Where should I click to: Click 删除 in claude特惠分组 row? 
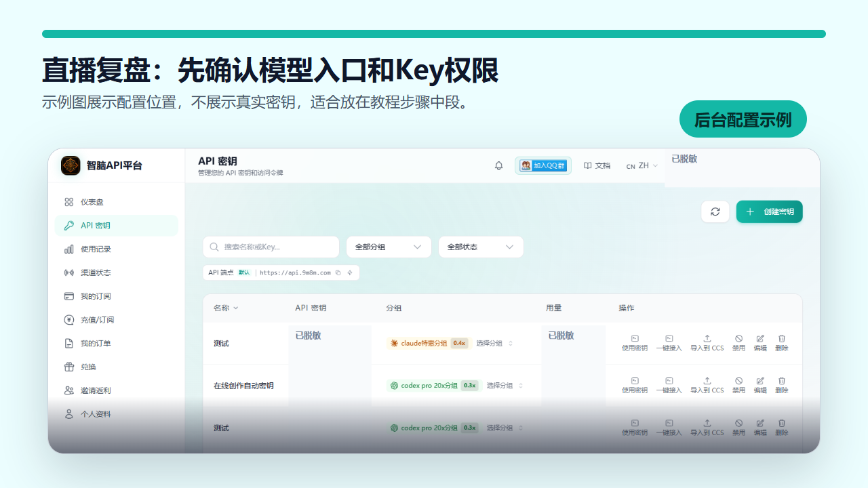click(782, 343)
